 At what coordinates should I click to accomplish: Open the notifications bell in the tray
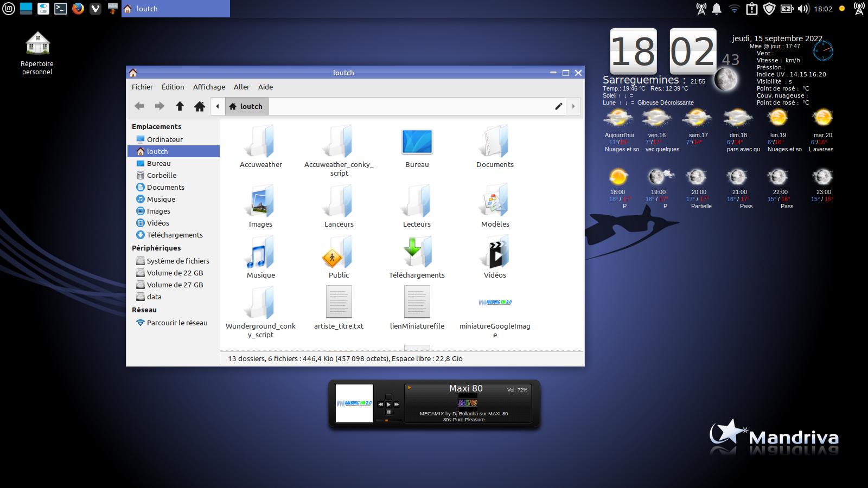coord(717,9)
